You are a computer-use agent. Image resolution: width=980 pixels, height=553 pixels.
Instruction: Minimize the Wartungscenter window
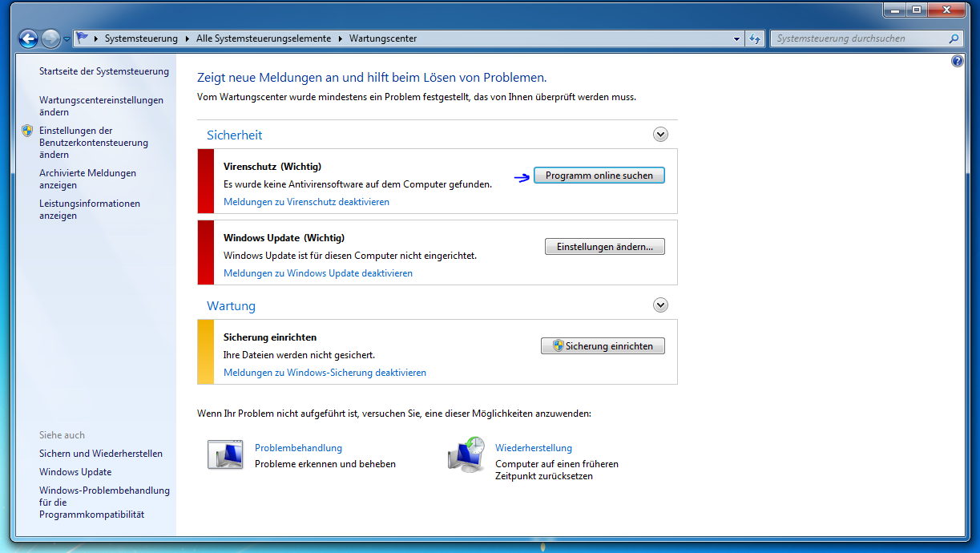[x=895, y=10]
